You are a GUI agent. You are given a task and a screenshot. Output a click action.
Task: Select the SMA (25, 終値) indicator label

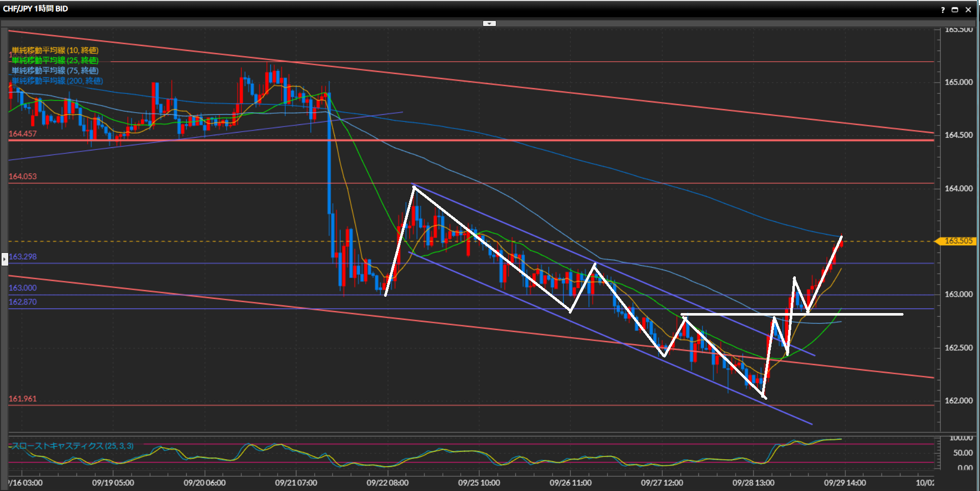[55, 61]
